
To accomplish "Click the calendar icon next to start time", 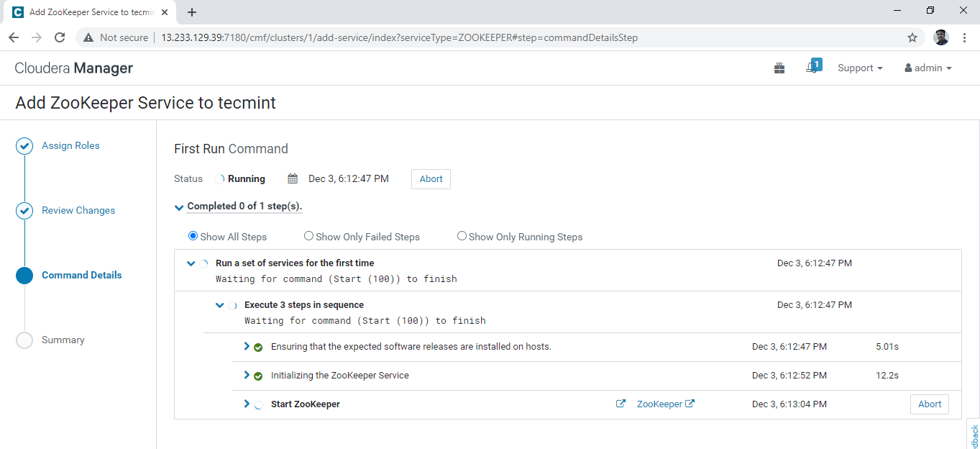I will (x=293, y=178).
